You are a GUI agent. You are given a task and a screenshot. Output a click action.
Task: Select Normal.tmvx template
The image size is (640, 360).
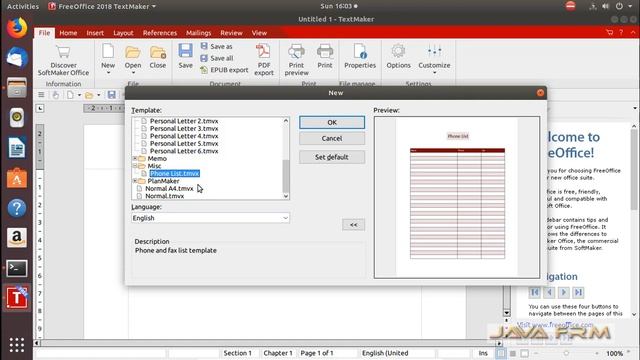click(x=164, y=196)
